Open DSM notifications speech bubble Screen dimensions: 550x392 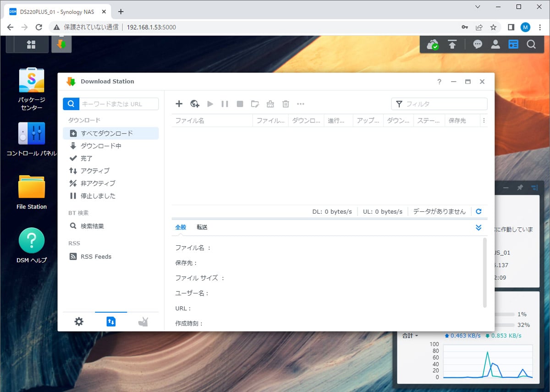(478, 44)
